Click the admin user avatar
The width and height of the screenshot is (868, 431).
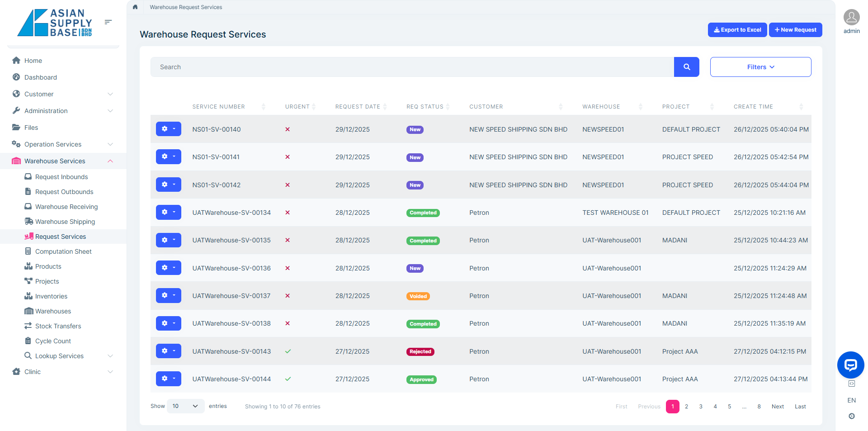click(x=851, y=18)
